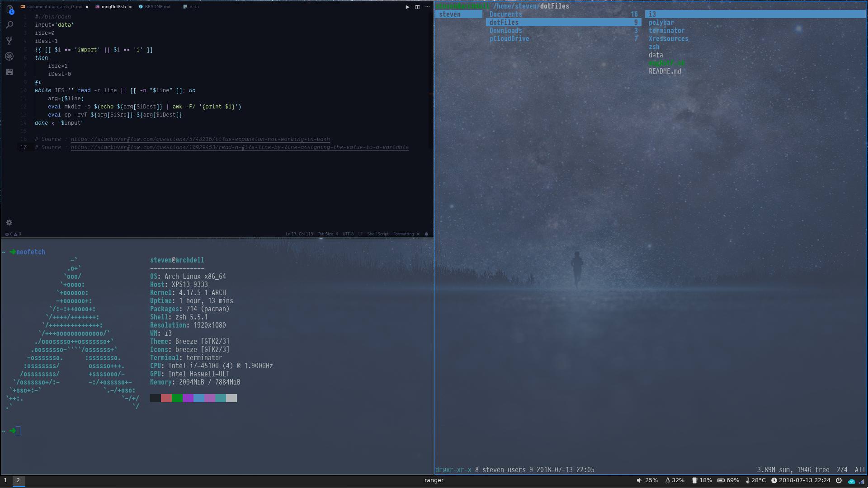Open the editor More Actions ellipsis
Image resolution: width=868 pixels, height=488 pixels.
428,7
